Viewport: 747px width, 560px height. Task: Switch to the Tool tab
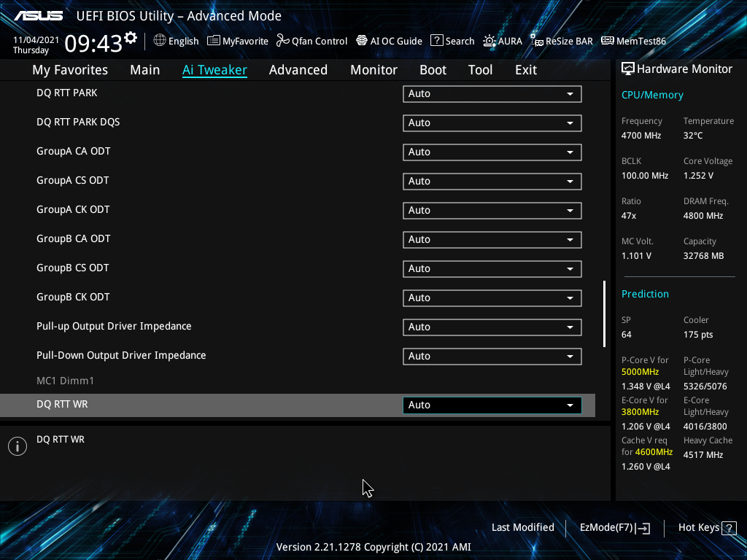click(480, 70)
